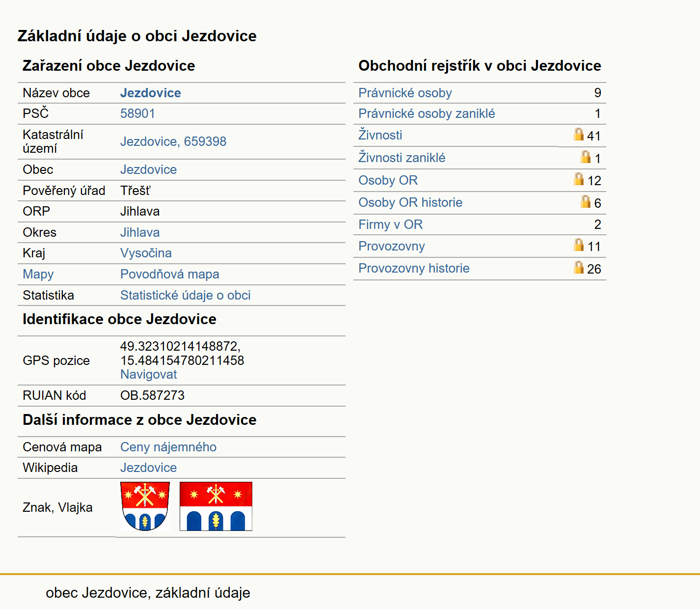Open the Provozovny historie link

414,268
